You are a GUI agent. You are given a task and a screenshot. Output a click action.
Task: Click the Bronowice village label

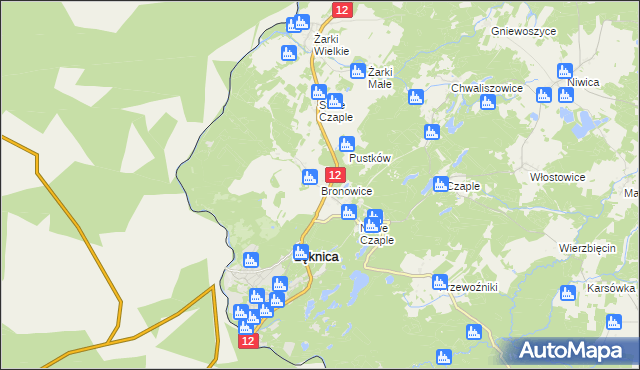click(x=347, y=191)
